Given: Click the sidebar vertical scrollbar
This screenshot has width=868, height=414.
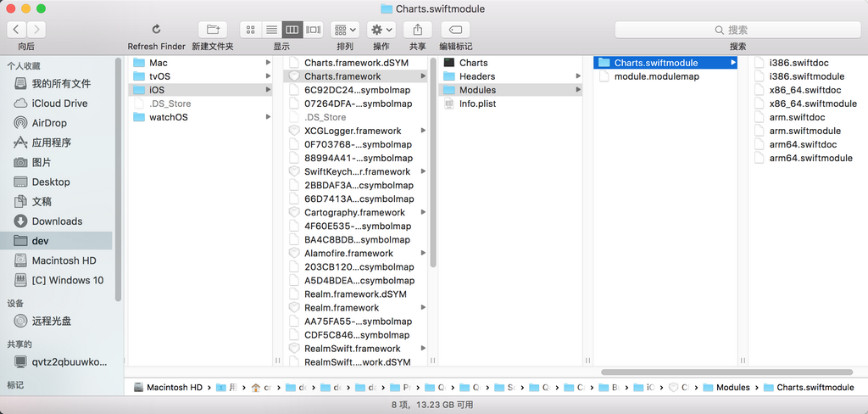Looking at the screenshot, I should pyautogui.click(x=118, y=179).
